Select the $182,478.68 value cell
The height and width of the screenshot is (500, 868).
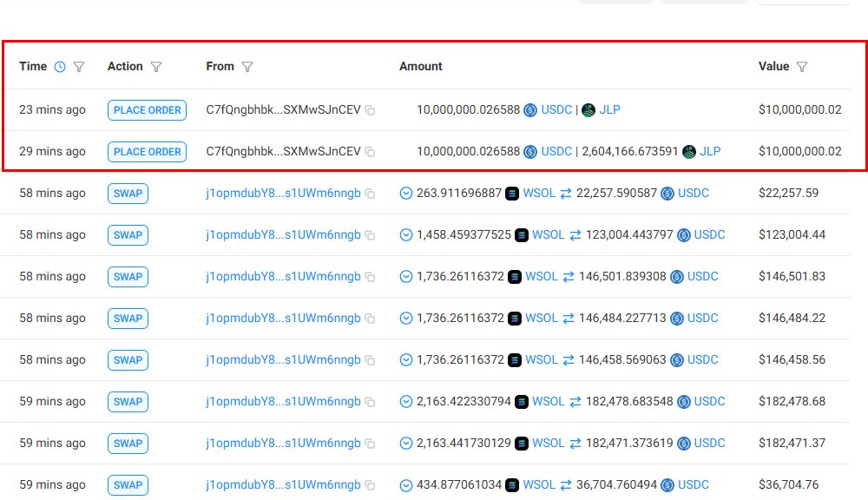(792, 401)
